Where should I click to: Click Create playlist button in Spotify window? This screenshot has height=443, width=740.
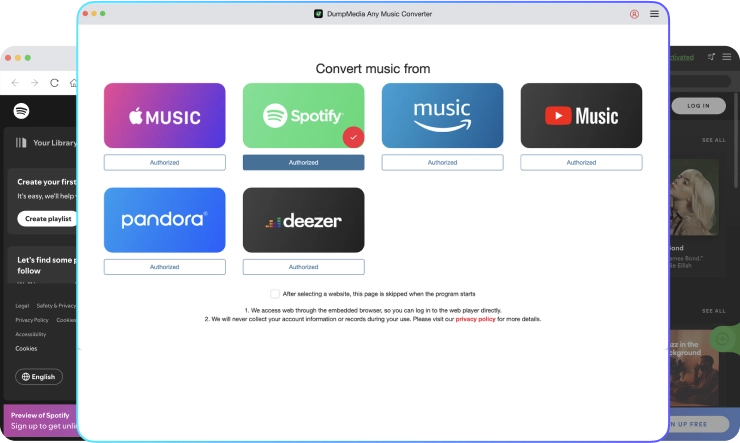click(x=48, y=218)
